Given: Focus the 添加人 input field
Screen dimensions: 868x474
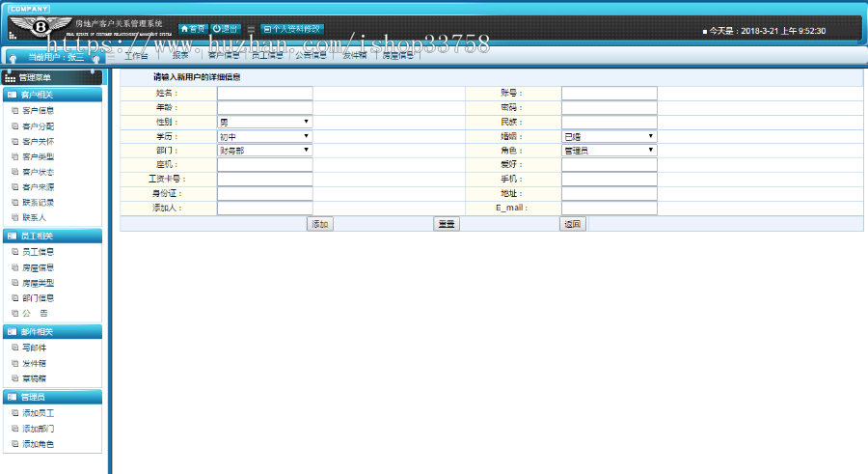Looking at the screenshot, I should tap(264, 208).
